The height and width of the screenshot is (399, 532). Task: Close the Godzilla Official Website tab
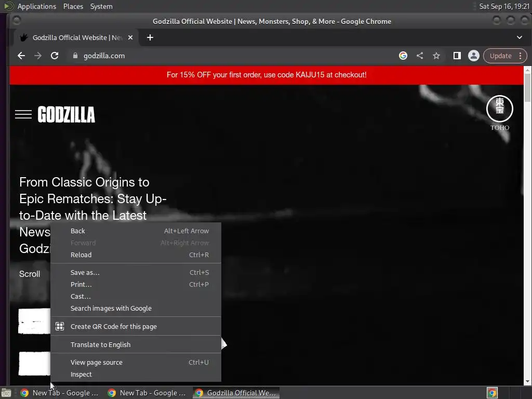point(130,37)
